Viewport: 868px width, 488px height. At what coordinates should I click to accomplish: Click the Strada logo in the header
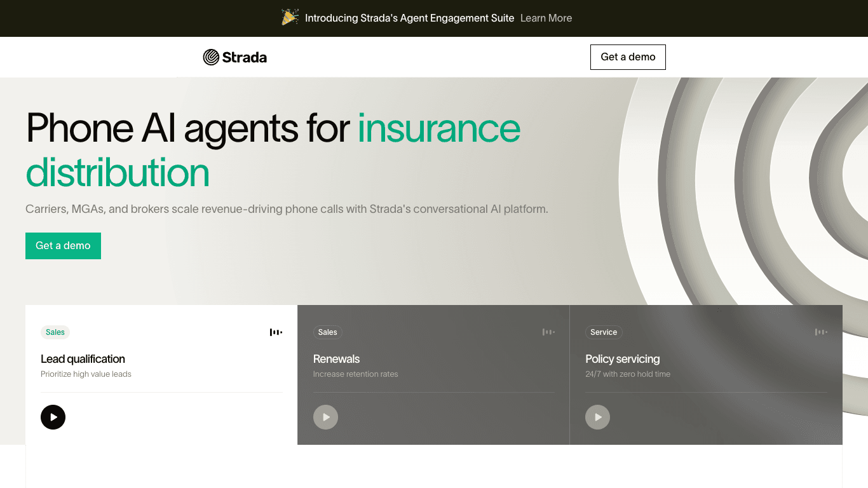coord(235,57)
